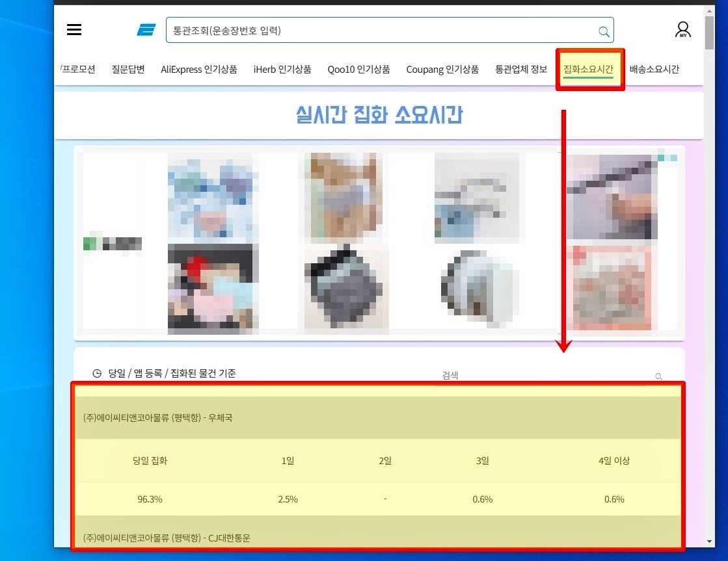Switch to 배송소요시간 tab
This screenshot has height=561, width=728.
tap(654, 69)
